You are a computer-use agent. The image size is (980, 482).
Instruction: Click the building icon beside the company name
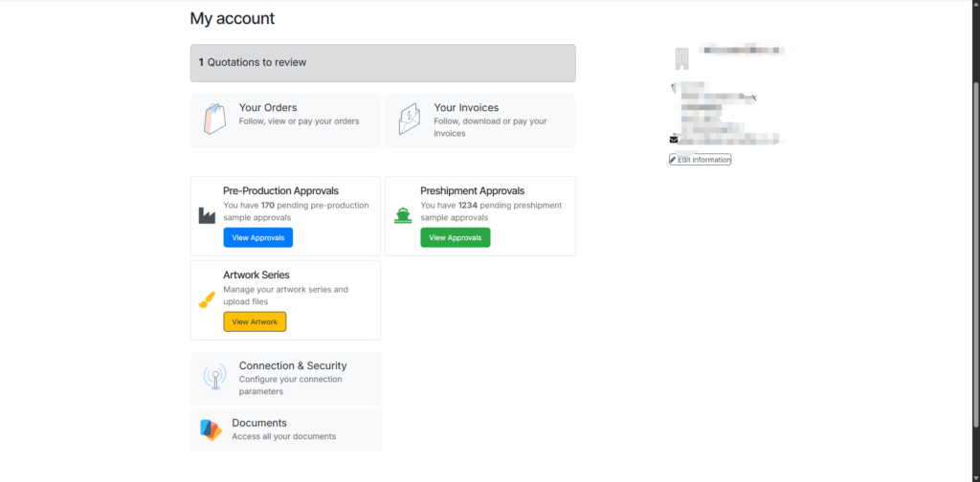click(x=681, y=57)
